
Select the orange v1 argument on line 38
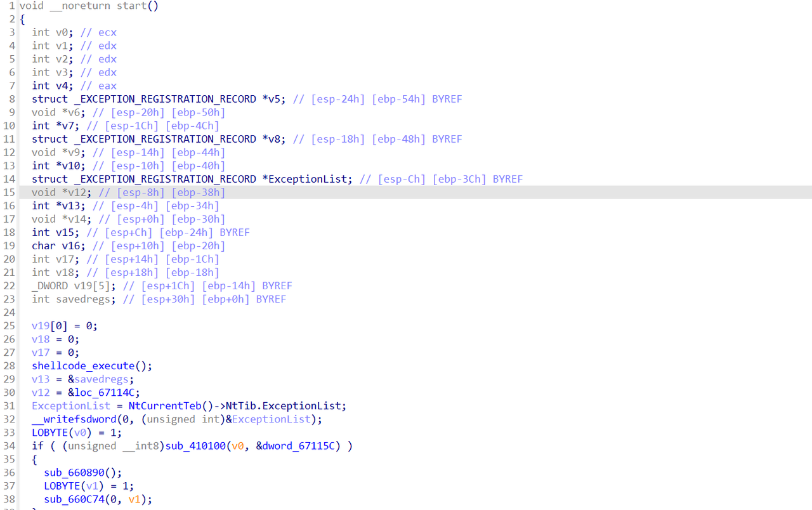pyautogui.click(x=134, y=499)
